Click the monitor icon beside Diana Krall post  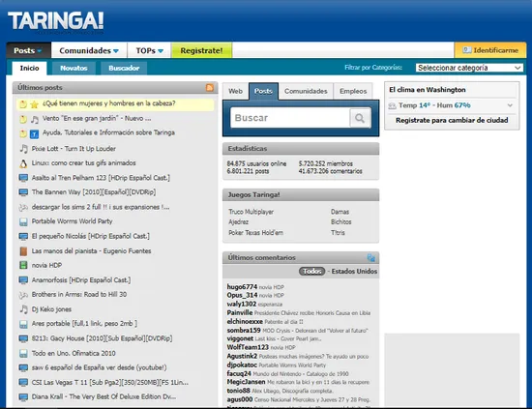point(23,396)
